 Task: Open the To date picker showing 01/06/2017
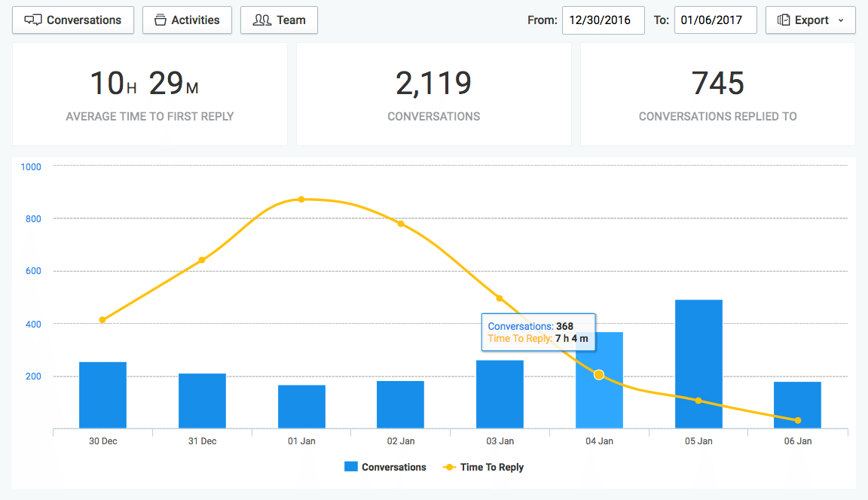(x=715, y=20)
